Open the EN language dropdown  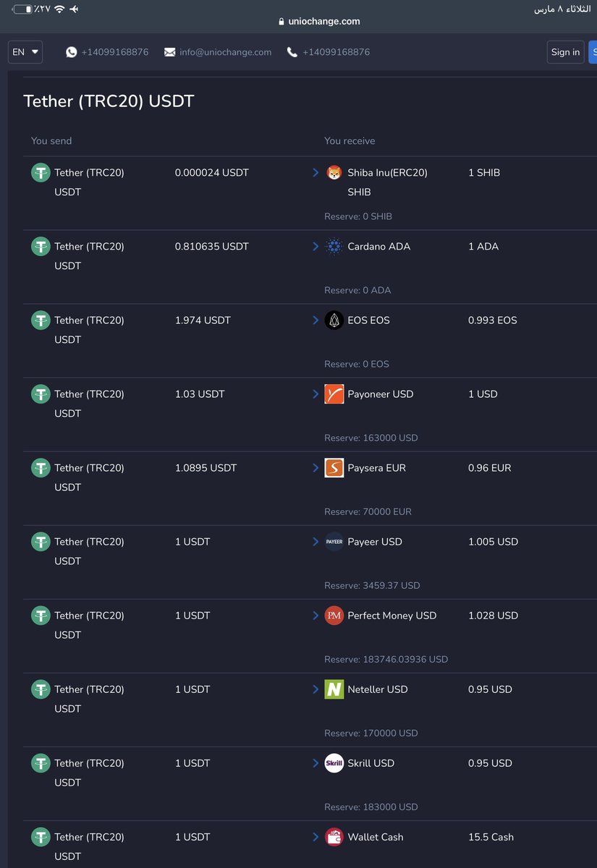pyautogui.click(x=25, y=52)
